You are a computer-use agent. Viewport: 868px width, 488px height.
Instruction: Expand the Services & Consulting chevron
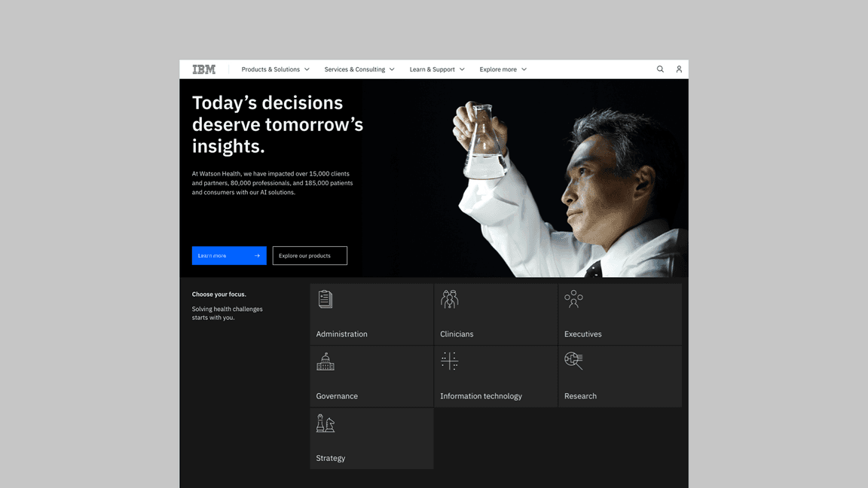tap(392, 69)
